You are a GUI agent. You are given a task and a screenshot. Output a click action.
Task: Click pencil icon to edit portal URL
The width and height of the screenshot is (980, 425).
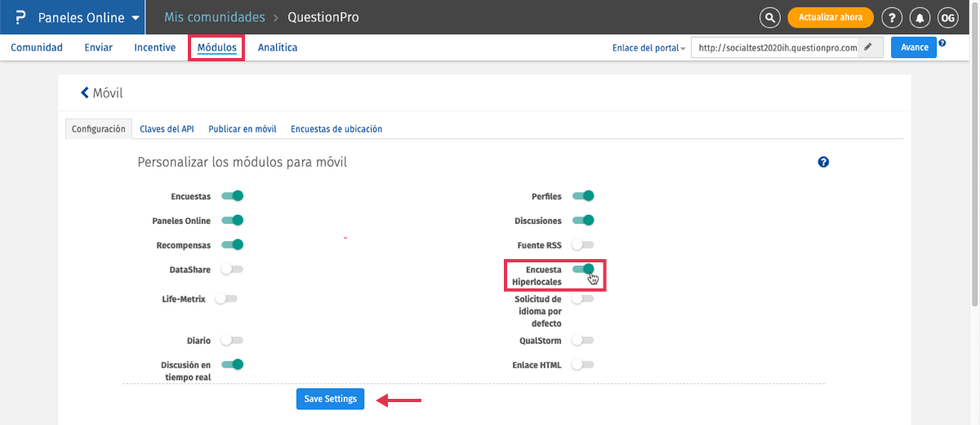click(x=868, y=47)
